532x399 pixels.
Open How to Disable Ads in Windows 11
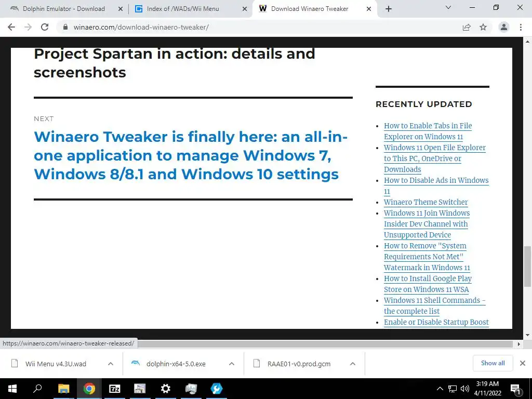436,185
